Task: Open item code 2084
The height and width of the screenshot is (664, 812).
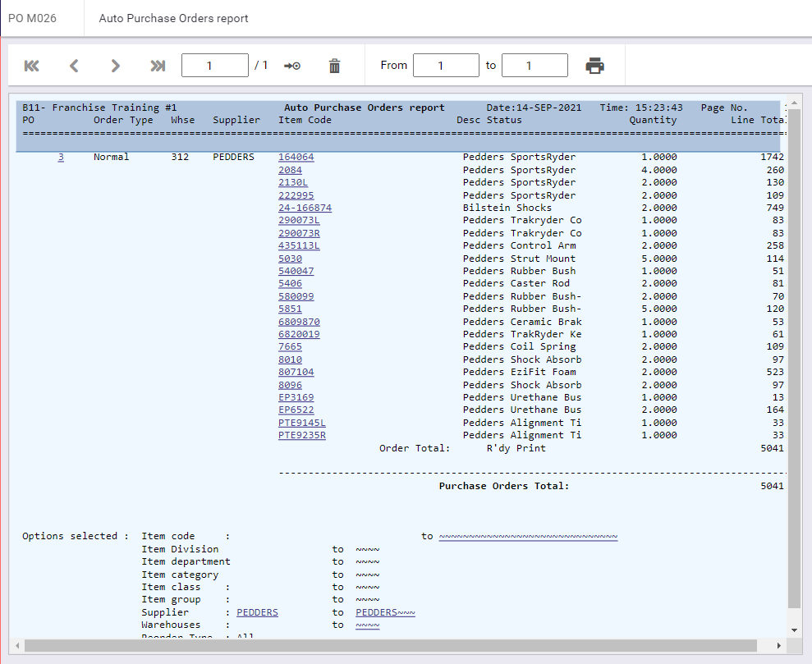Action: point(290,170)
